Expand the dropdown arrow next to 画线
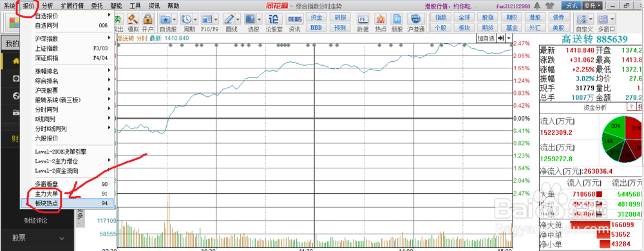This screenshot has width=644, height=251. (x=238, y=19)
